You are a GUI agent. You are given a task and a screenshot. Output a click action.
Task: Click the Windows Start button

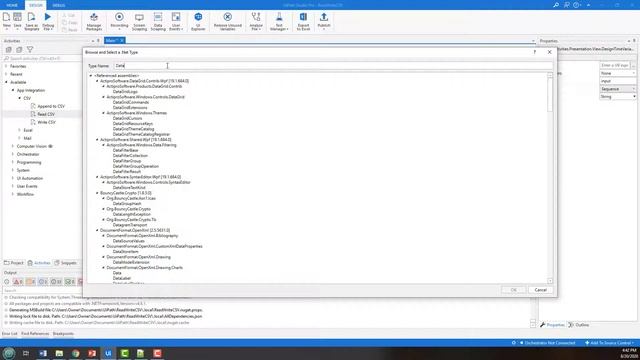pyautogui.click(x=9, y=353)
